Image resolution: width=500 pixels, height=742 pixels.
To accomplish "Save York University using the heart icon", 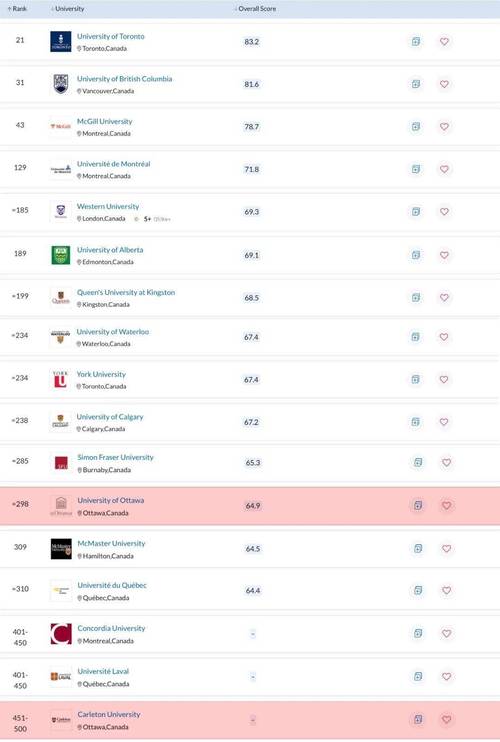I will [444, 380].
